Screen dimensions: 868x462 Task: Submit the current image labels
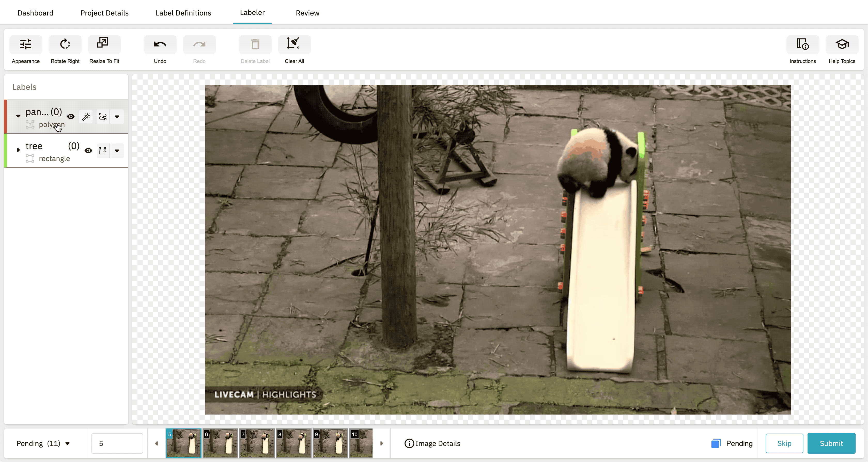pyautogui.click(x=831, y=443)
